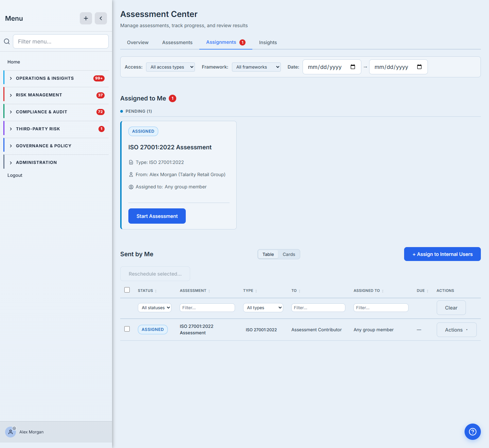Click the Assigned To column filter input
Screen dimensions: 489x448
[x=381, y=308]
